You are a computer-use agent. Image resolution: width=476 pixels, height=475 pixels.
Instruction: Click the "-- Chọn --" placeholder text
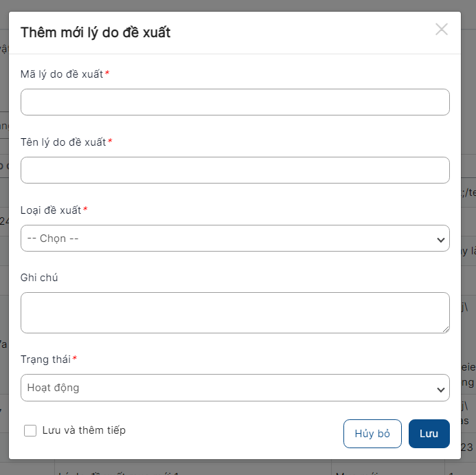click(53, 239)
